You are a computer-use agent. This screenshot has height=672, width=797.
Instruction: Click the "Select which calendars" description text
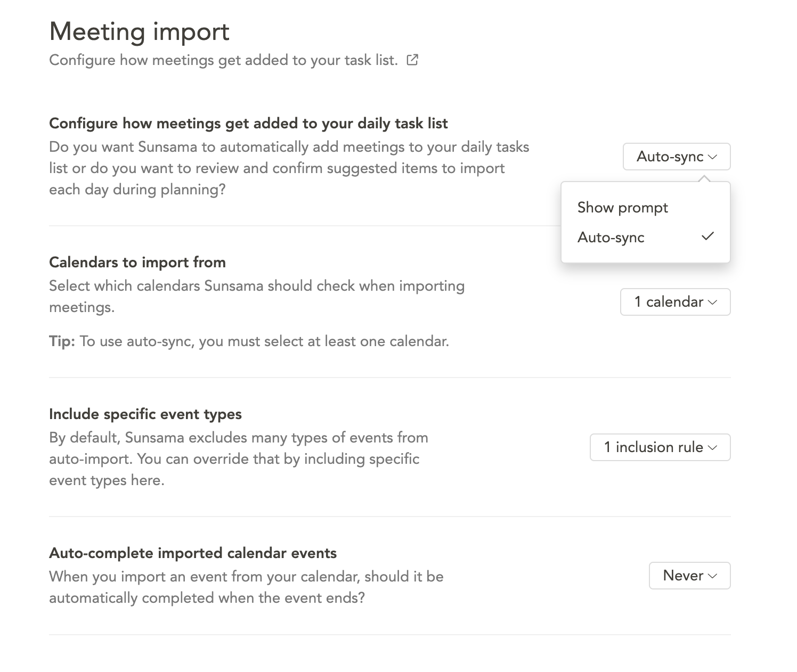[257, 286]
